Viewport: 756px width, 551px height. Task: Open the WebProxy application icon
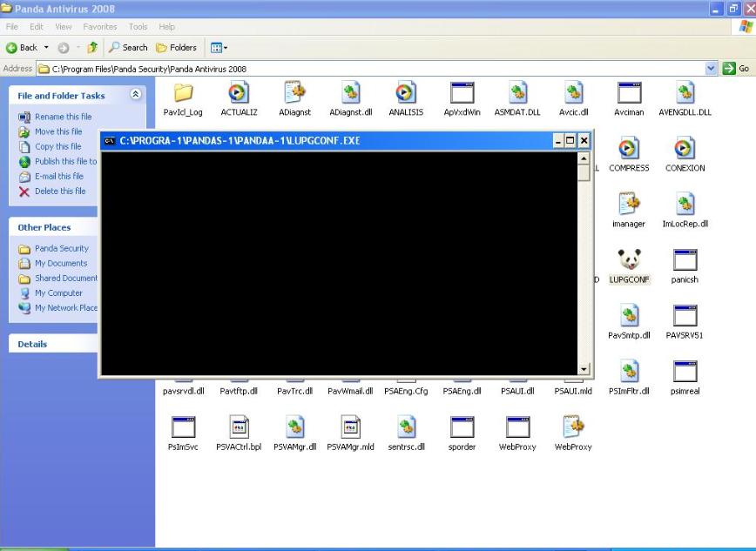(x=517, y=427)
